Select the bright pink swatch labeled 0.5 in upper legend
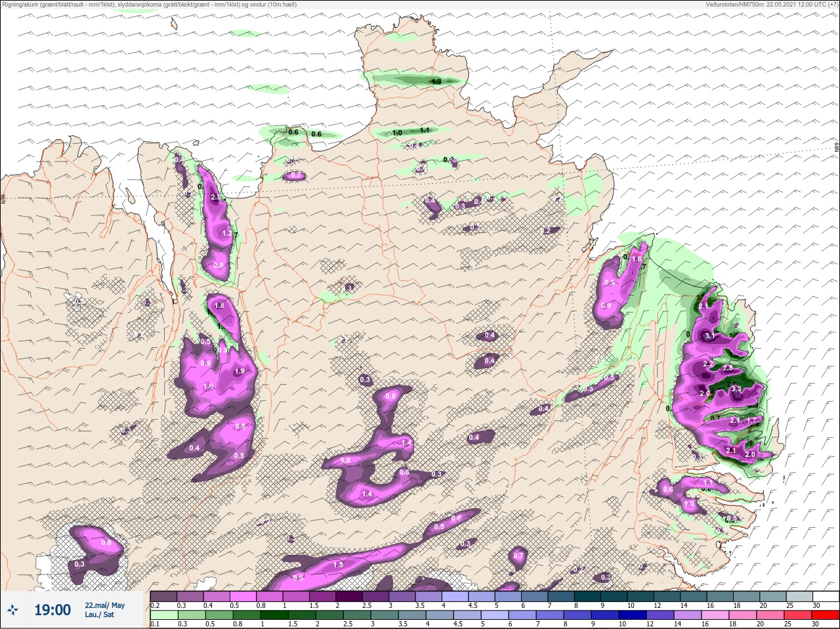The image size is (840, 629). point(244,596)
